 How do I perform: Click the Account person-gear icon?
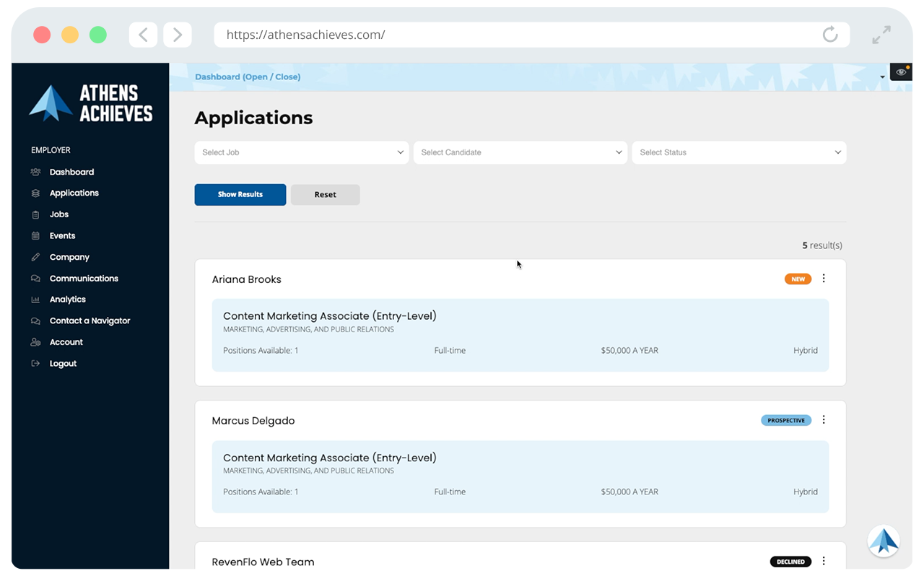point(35,341)
